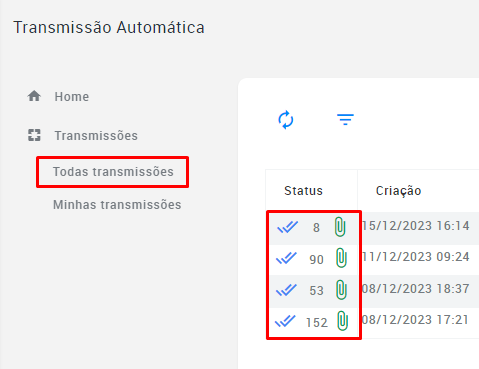Viewport: 479px width, 369px height.
Task: Open Minhas transmissões in sidebar
Action: pyautogui.click(x=117, y=205)
